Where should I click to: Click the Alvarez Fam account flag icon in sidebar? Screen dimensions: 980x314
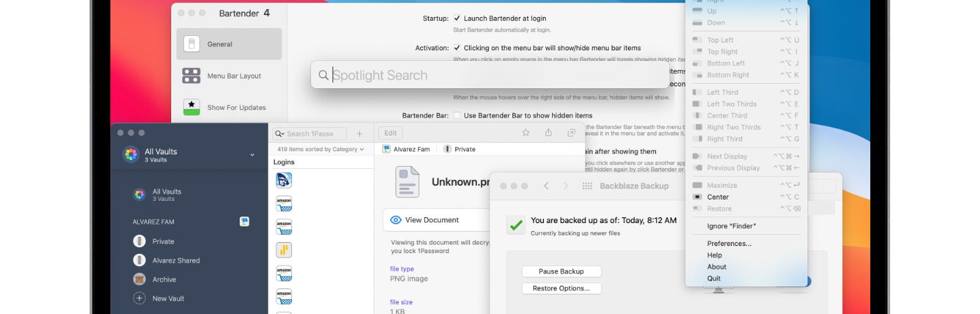tap(244, 222)
